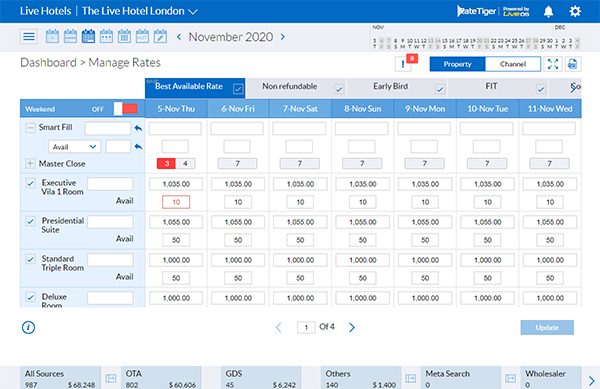The width and height of the screenshot is (600, 389).
Task: Open the notifications bell
Action: click(548, 11)
